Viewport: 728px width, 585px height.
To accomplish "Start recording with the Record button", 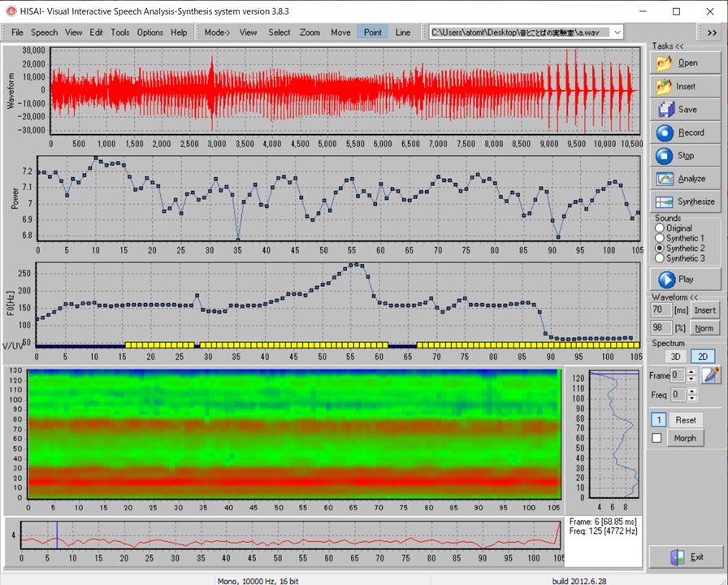I will 685,132.
